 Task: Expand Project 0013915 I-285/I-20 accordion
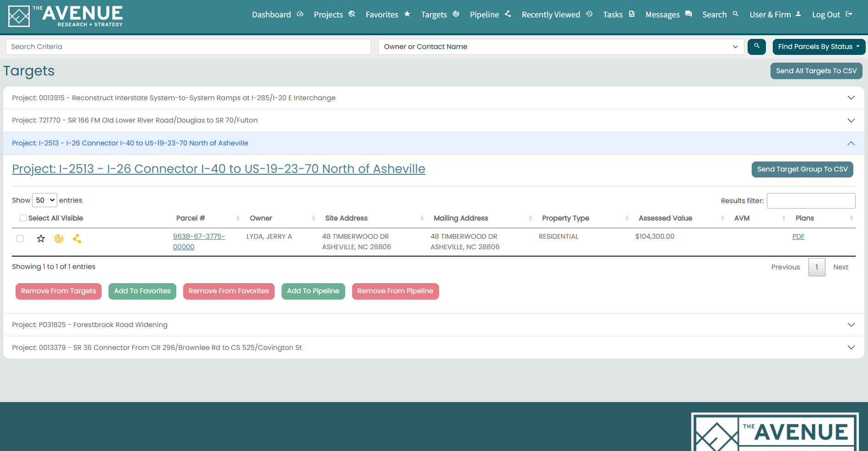tap(434, 98)
